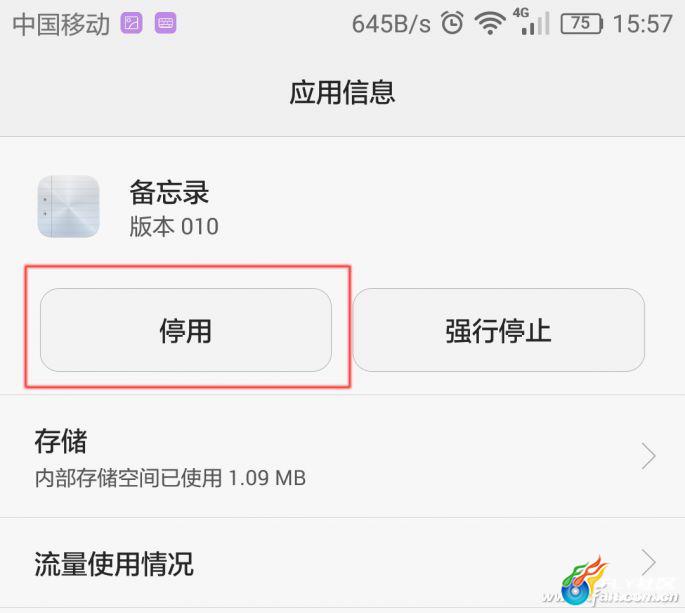Screen dimensions: 685x613
Task: Open the 流量使用情况 row
Action: [342, 563]
